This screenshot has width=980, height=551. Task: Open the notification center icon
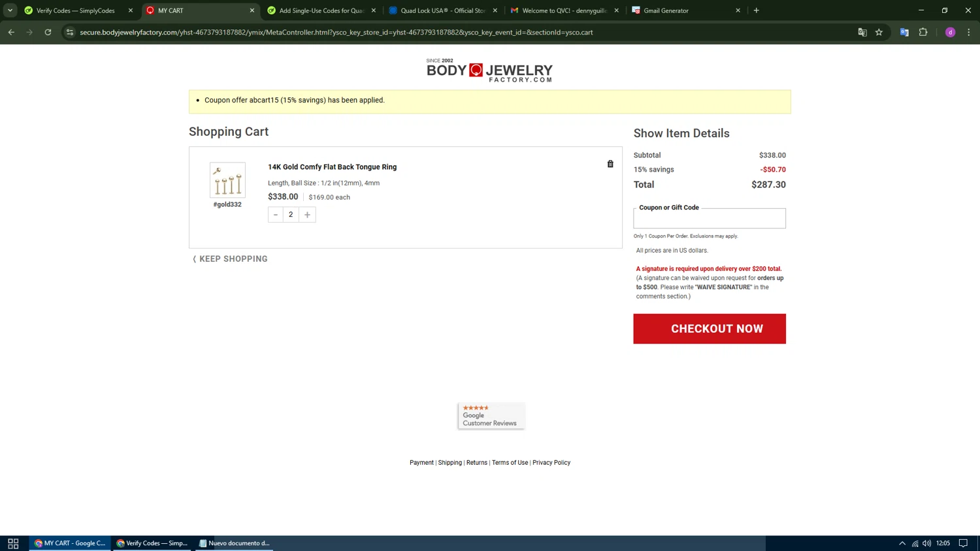pos(963,543)
